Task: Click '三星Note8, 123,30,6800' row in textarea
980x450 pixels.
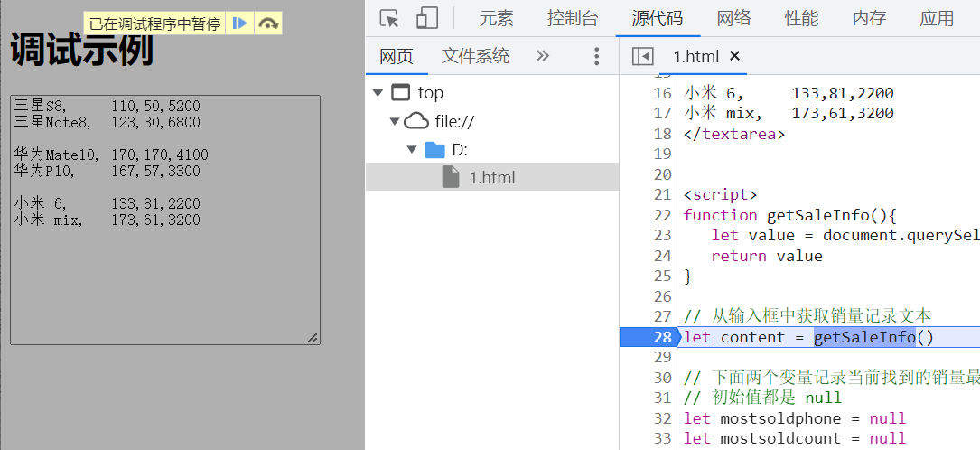Action: click(107, 123)
